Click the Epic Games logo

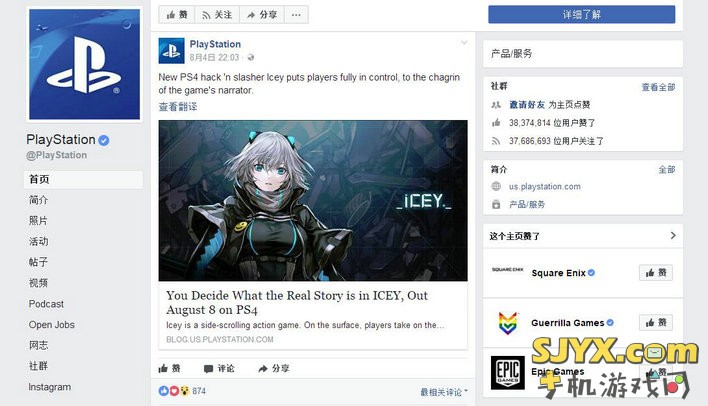(x=508, y=373)
